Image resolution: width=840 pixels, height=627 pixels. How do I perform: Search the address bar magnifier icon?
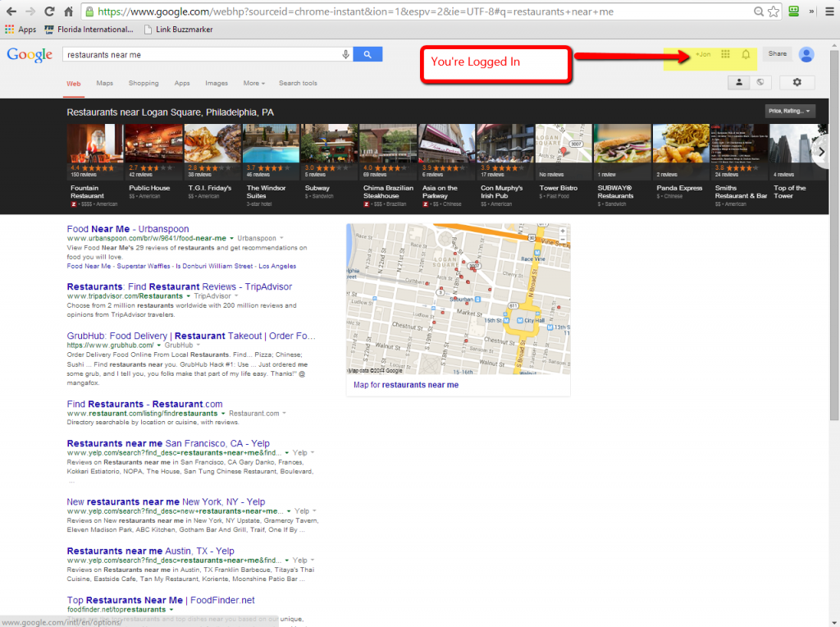(758, 11)
